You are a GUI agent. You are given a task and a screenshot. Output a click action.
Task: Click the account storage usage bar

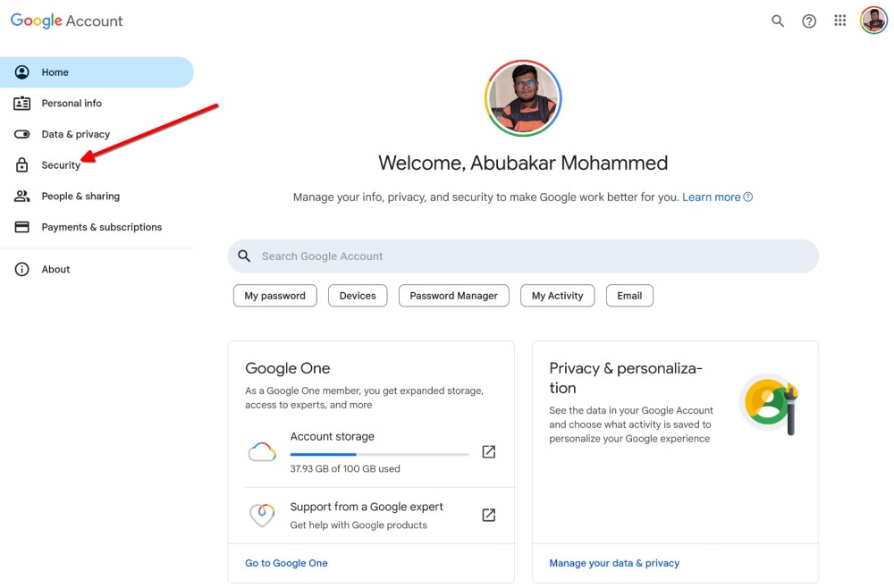click(x=379, y=454)
